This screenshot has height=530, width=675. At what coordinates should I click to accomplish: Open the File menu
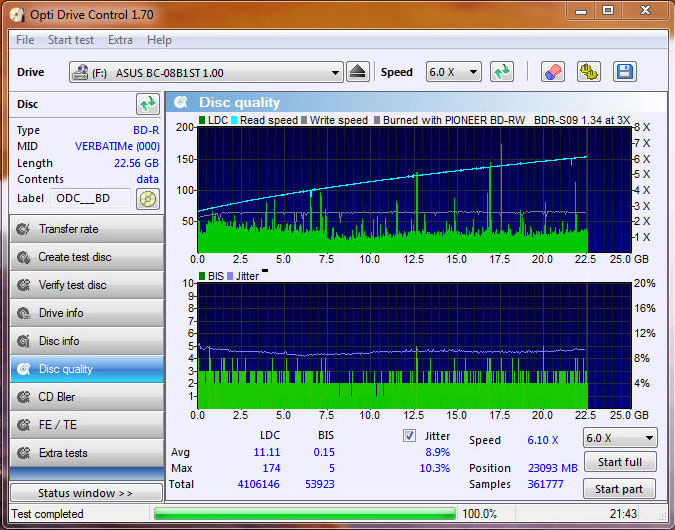[x=25, y=40]
